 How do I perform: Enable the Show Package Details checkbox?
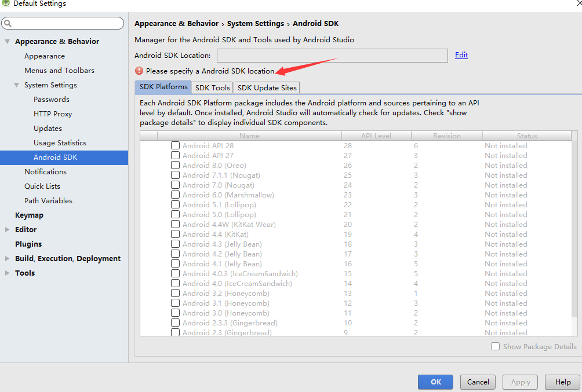(x=495, y=346)
